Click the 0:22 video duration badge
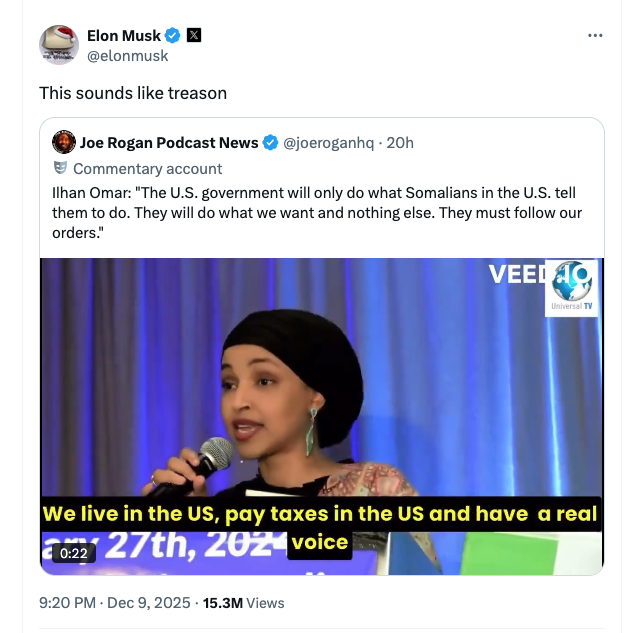 click(74, 552)
